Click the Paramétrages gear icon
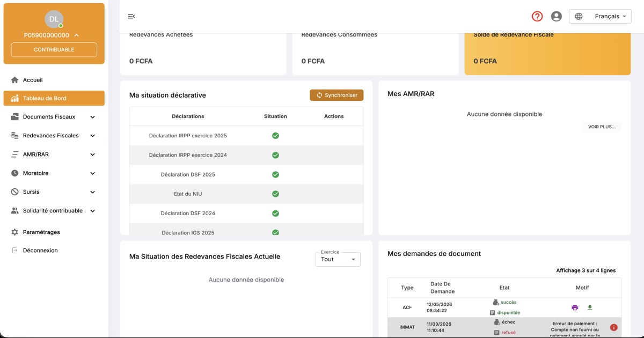 tap(14, 232)
